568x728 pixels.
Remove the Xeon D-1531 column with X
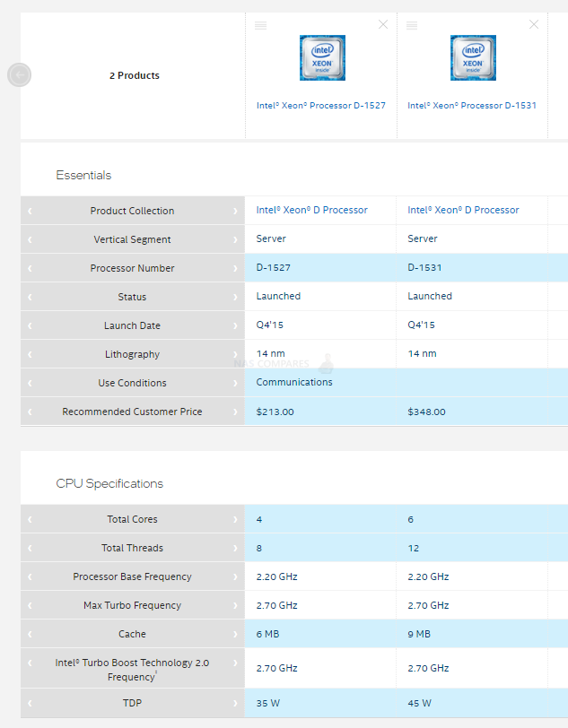534,24
